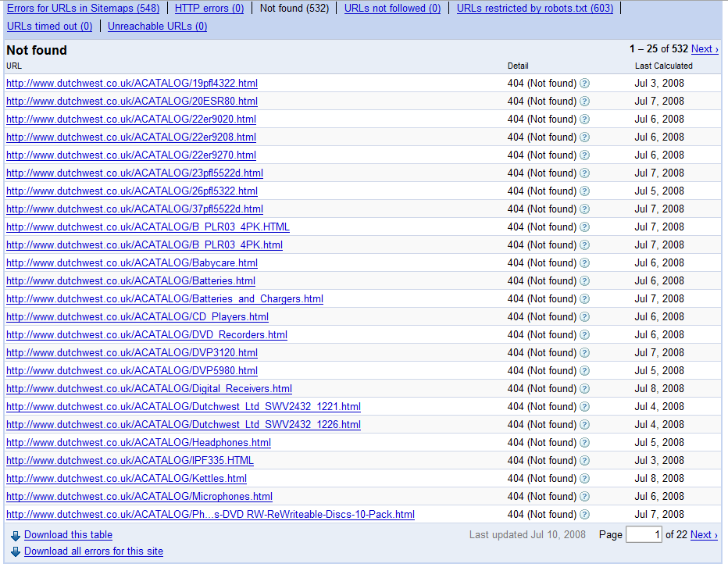The height and width of the screenshot is (571, 728).
Task: Open URLs restricted by robots.txt tab
Action: tap(534, 9)
